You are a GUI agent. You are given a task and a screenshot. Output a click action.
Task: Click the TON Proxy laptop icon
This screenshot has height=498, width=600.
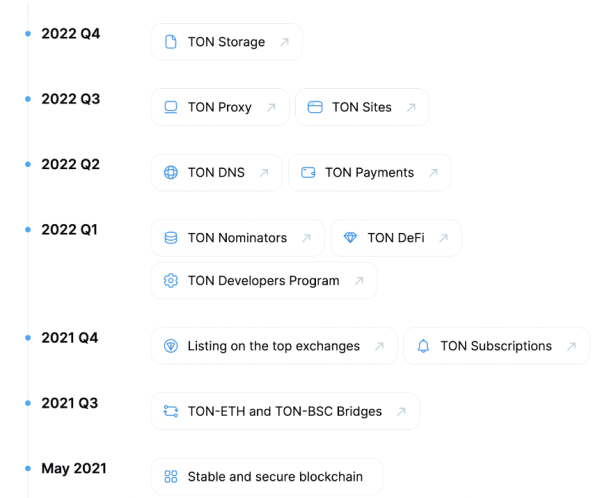170,107
